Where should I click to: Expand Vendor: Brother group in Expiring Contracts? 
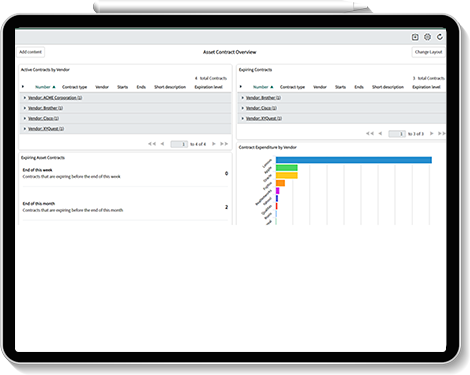click(243, 98)
